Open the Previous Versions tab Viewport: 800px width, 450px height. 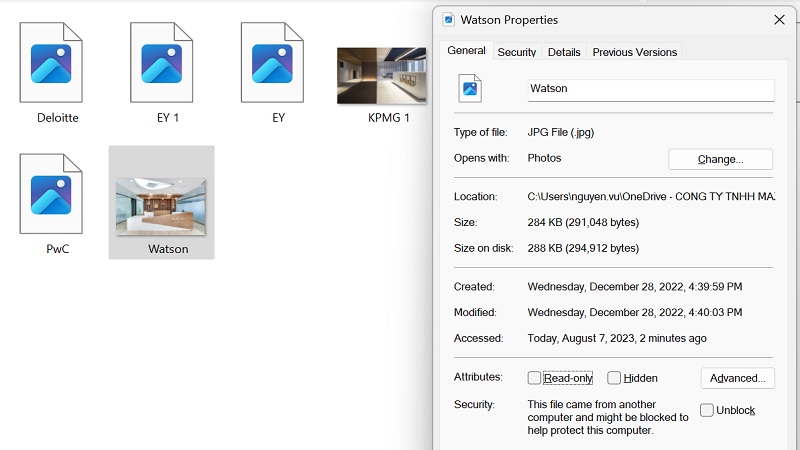[x=635, y=52]
